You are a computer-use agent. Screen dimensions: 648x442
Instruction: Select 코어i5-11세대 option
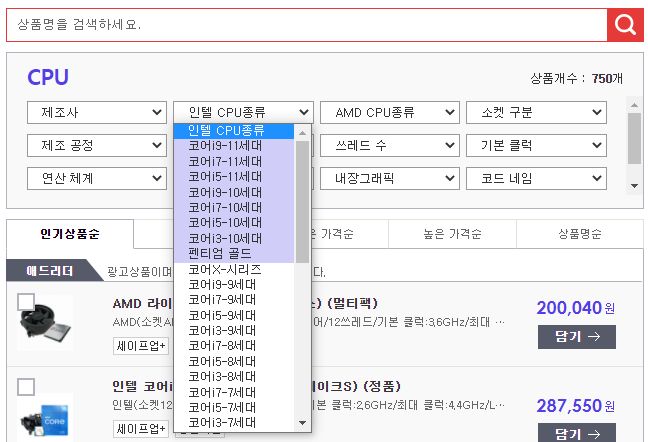pos(234,177)
